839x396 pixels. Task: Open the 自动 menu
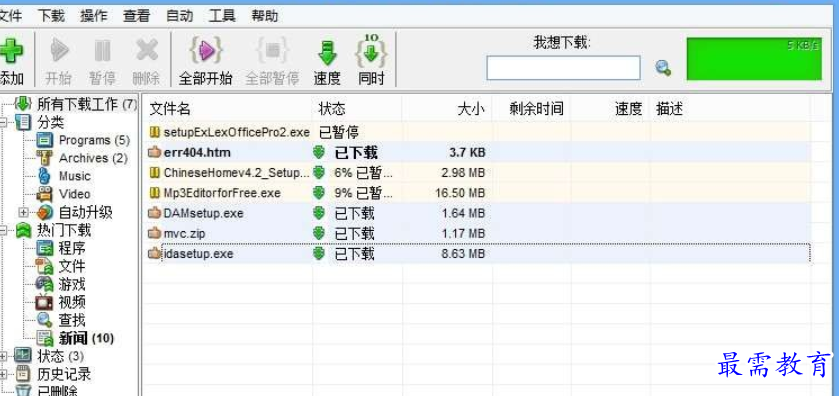click(179, 16)
